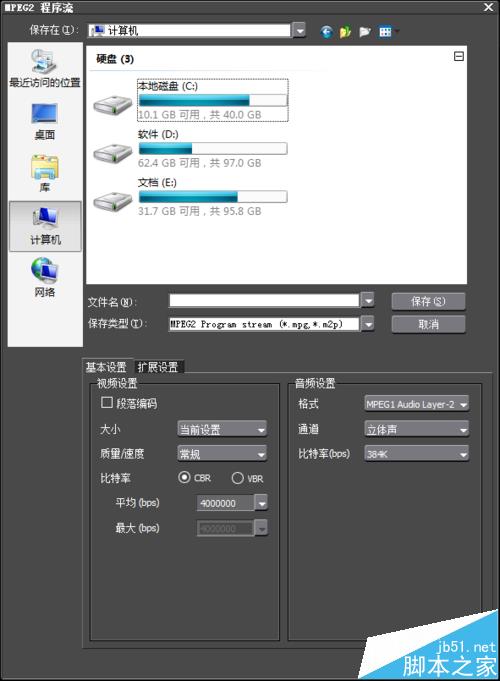Collapse the 硬盘 (3) group

click(459, 56)
